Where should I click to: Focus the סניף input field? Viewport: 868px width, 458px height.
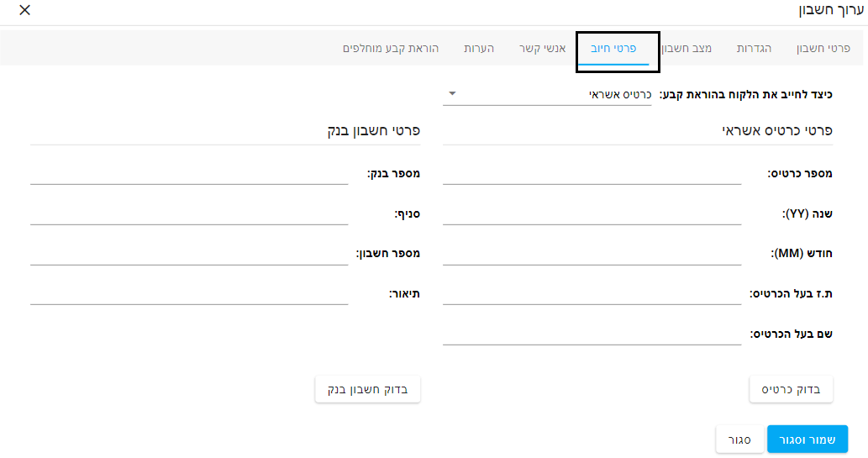[189, 213]
